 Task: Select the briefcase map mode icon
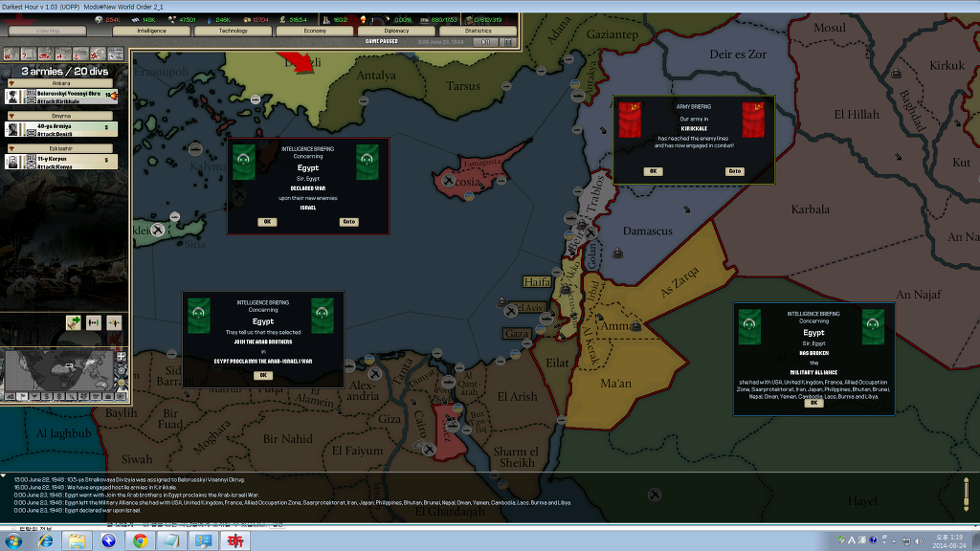[x=107, y=396]
